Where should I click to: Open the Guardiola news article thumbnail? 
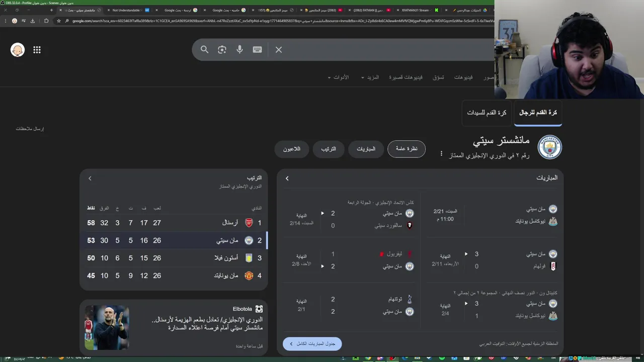107,327
